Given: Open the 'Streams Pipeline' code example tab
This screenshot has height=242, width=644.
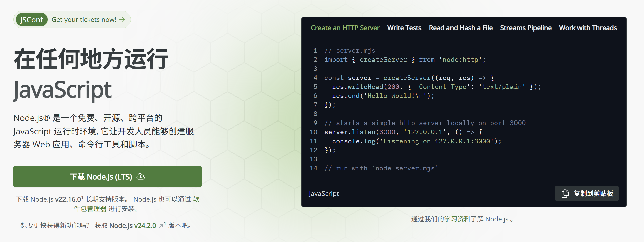Looking at the screenshot, I should [526, 28].
